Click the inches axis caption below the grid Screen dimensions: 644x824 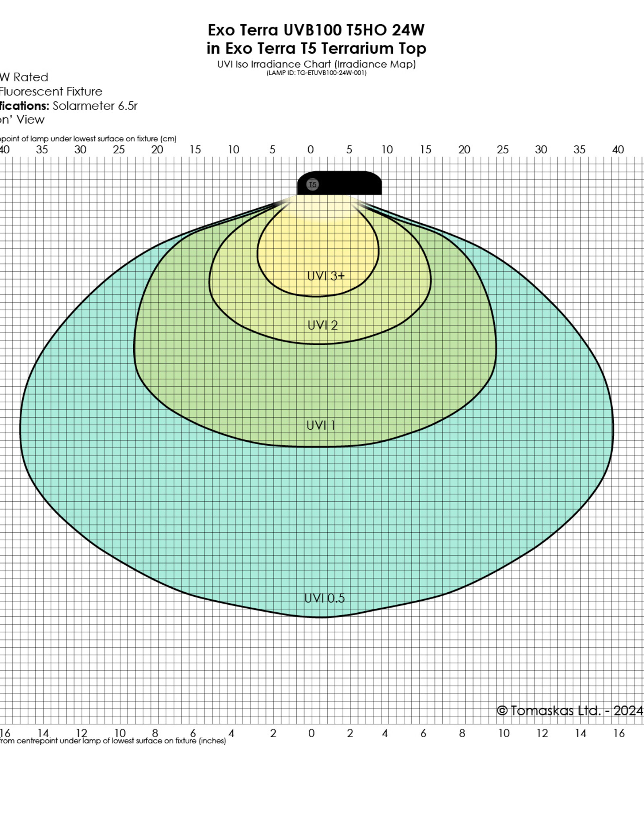pos(113,741)
